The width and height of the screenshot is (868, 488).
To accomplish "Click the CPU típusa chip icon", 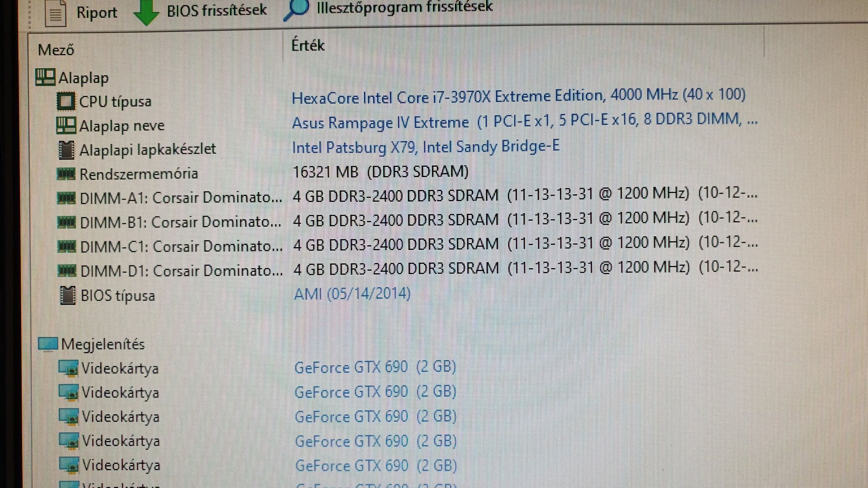I will click(x=65, y=101).
